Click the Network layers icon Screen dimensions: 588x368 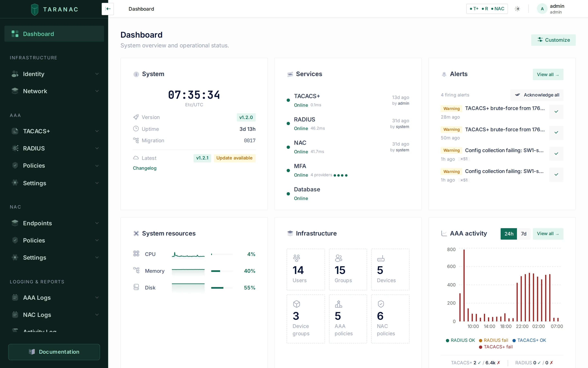tap(15, 91)
